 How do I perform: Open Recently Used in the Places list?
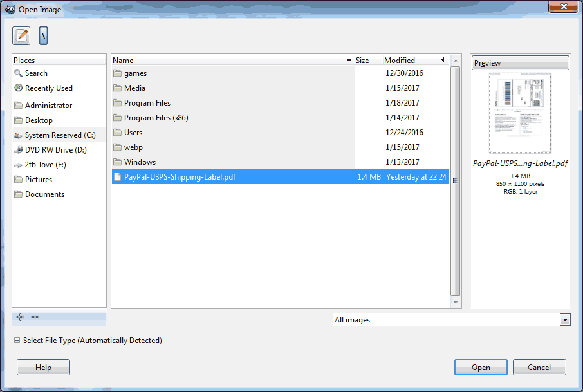coord(59,88)
